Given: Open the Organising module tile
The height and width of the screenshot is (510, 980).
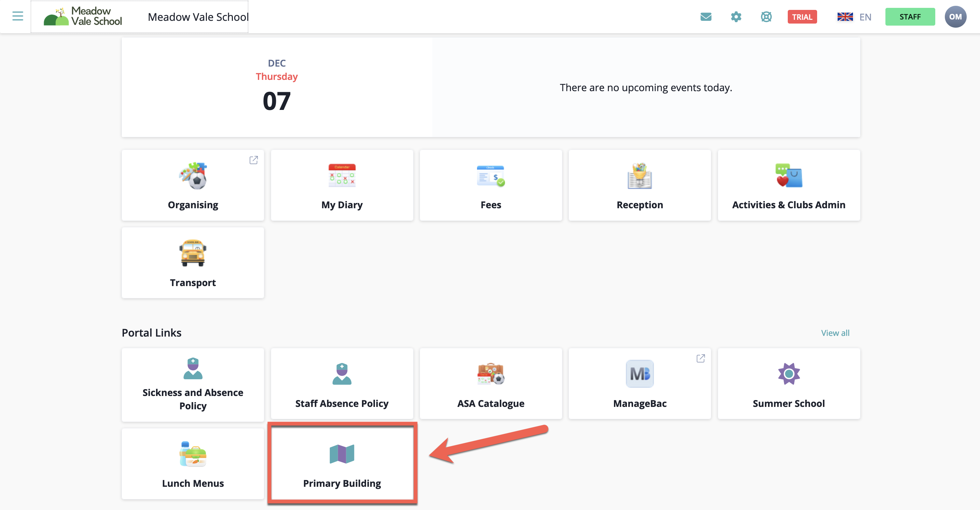Looking at the screenshot, I should [x=193, y=185].
